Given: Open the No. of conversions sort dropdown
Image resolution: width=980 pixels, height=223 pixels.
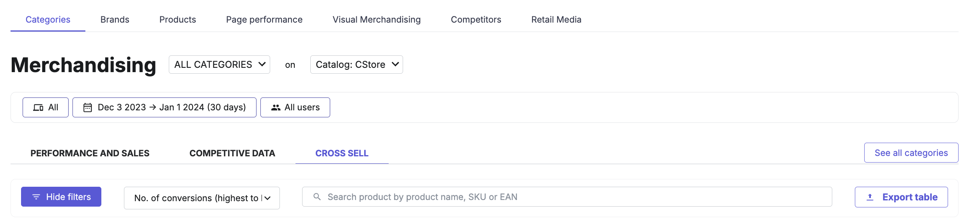Looking at the screenshot, I should pyautogui.click(x=202, y=198).
